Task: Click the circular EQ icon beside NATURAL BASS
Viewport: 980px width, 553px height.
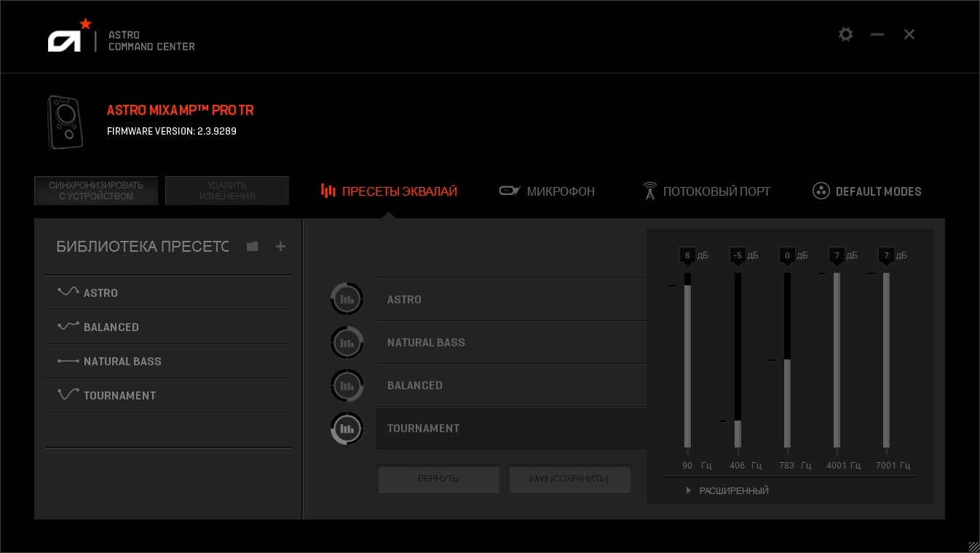Action: tap(347, 342)
